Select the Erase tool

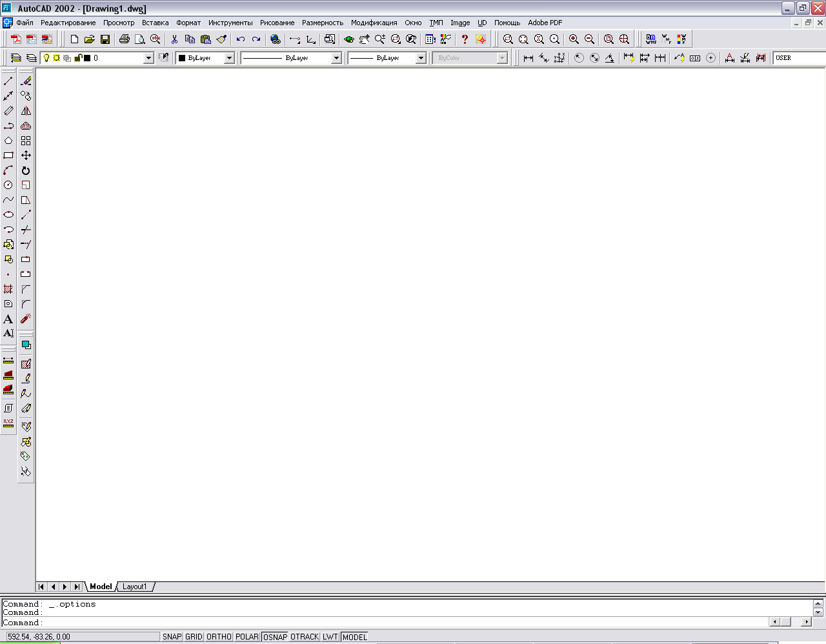(x=26, y=81)
